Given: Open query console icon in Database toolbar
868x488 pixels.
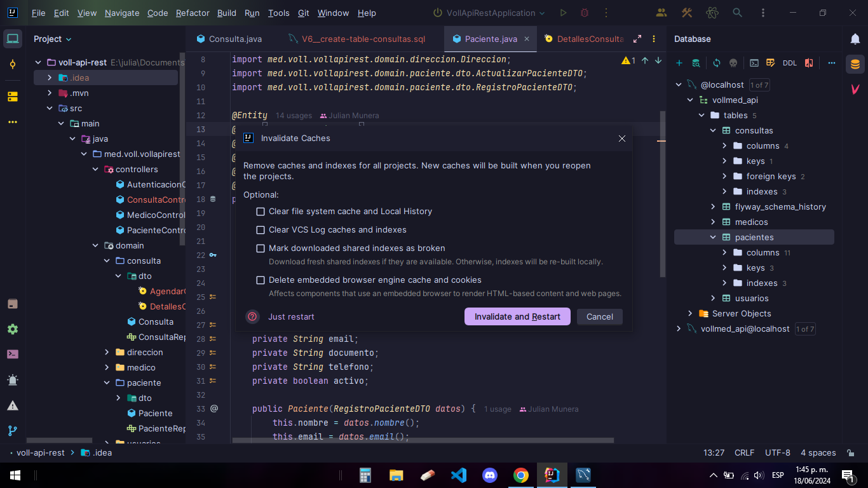Looking at the screenshot, I should coord(754,63).
